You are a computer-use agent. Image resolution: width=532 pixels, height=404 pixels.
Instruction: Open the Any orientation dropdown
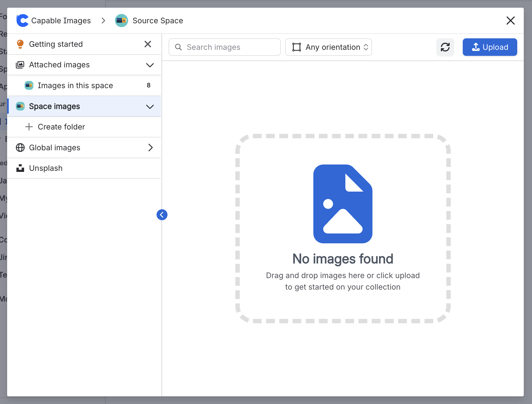coord(328,47)
